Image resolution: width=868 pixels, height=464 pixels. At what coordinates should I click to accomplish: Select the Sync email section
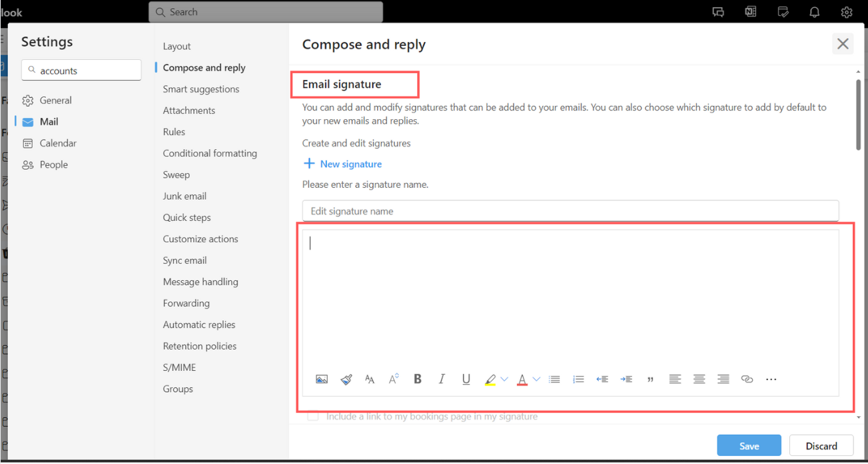coord(185,260)
